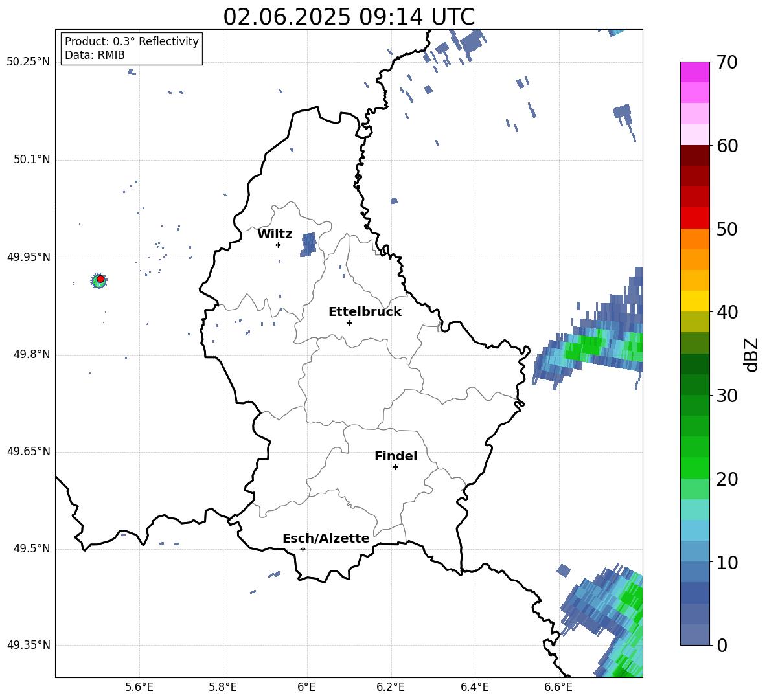Click the yellow colorbar swatch near 40
Viewport: 767px width, 700px height.
pos(694,301)
